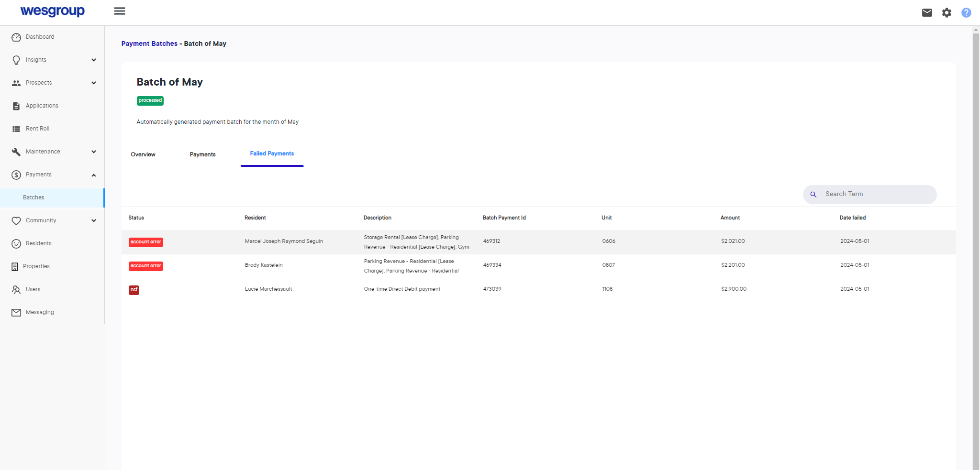
Task: Open the mail envelope icon in header
Action: (x=927, y=13)
